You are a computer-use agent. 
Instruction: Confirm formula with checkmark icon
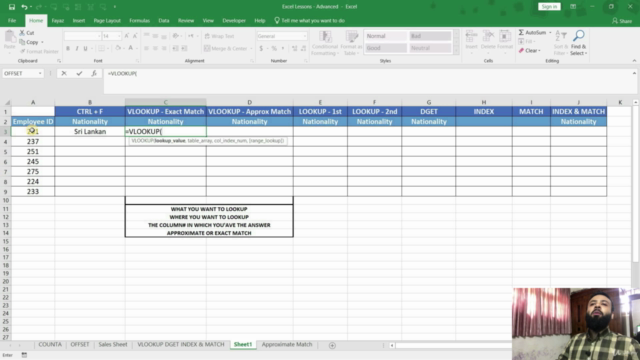pos(79,73)
